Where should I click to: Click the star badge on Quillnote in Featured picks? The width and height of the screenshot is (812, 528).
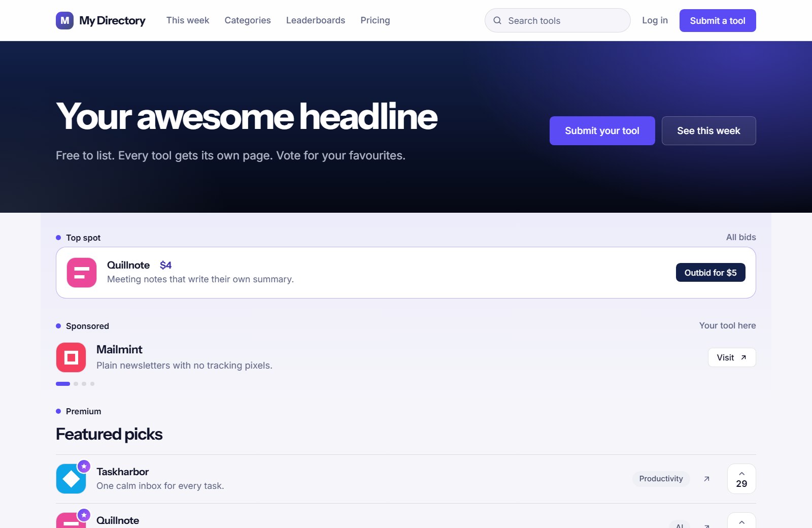tap(84, 515)
